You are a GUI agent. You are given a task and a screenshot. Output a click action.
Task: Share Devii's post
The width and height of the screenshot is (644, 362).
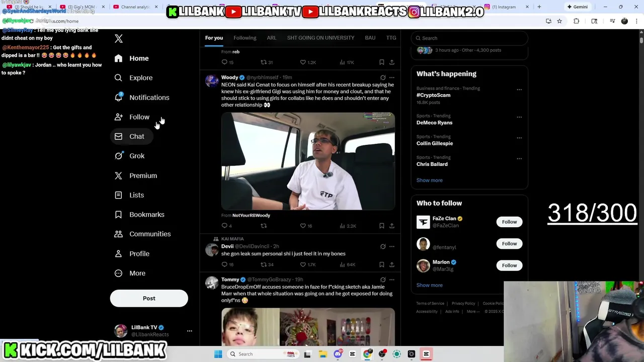click(x=392, y=264)
